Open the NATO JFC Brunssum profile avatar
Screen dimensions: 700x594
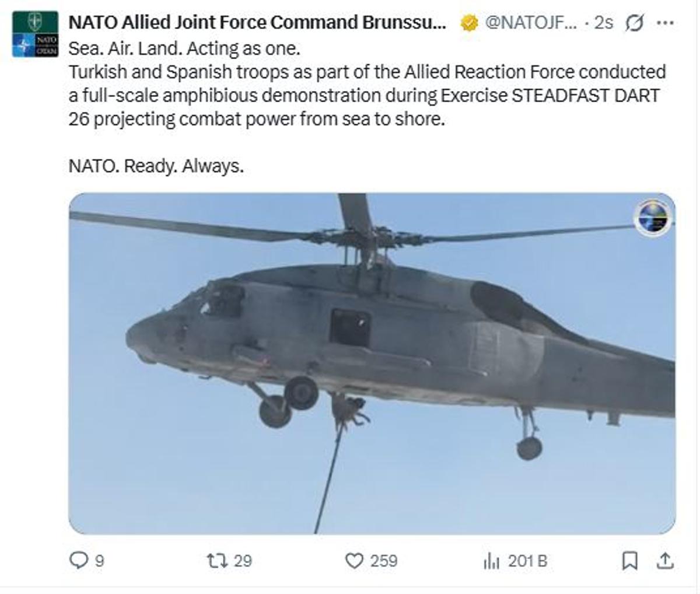point(35,34)
